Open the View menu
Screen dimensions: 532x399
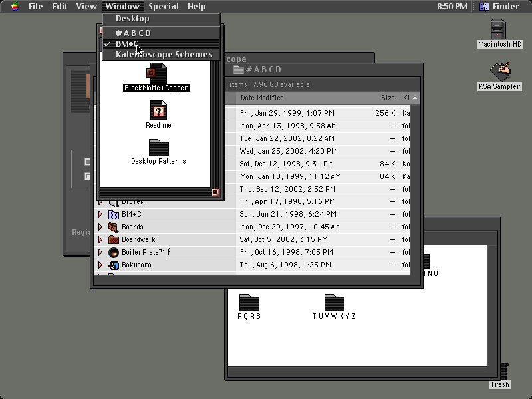pyautogui.click(x=86, y=7)
